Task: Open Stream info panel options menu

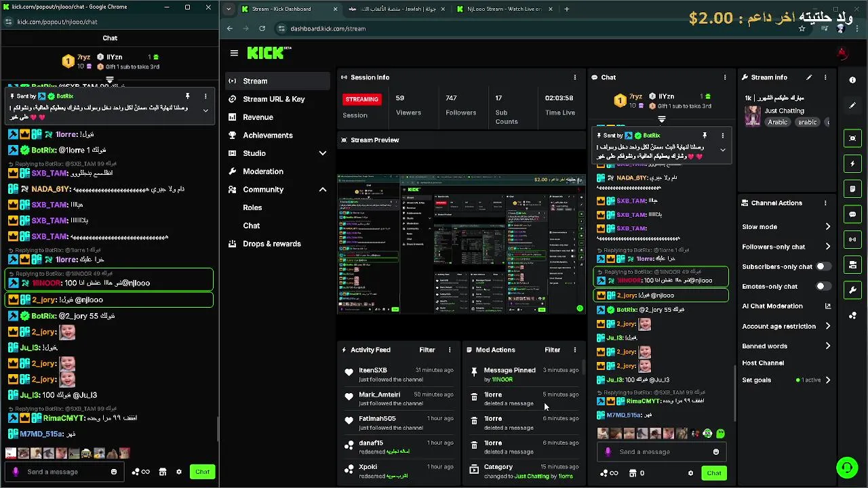Action: tap(825, 77)
